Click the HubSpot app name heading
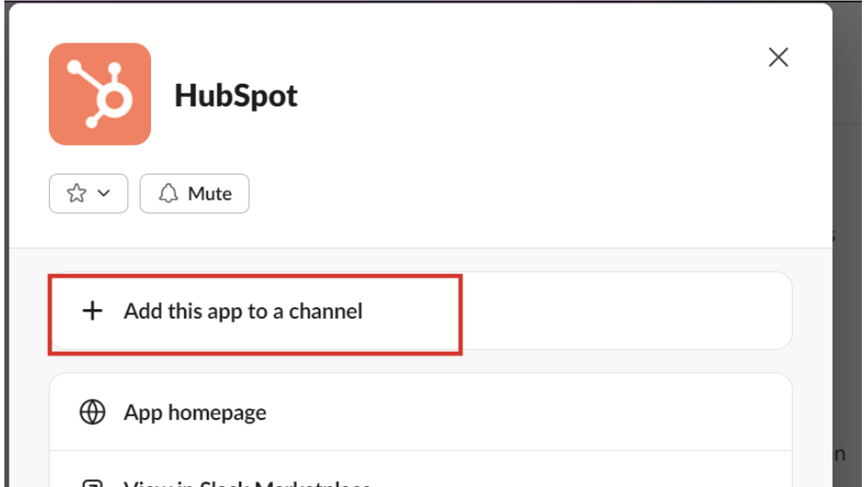868x487 pixels. 236,95
